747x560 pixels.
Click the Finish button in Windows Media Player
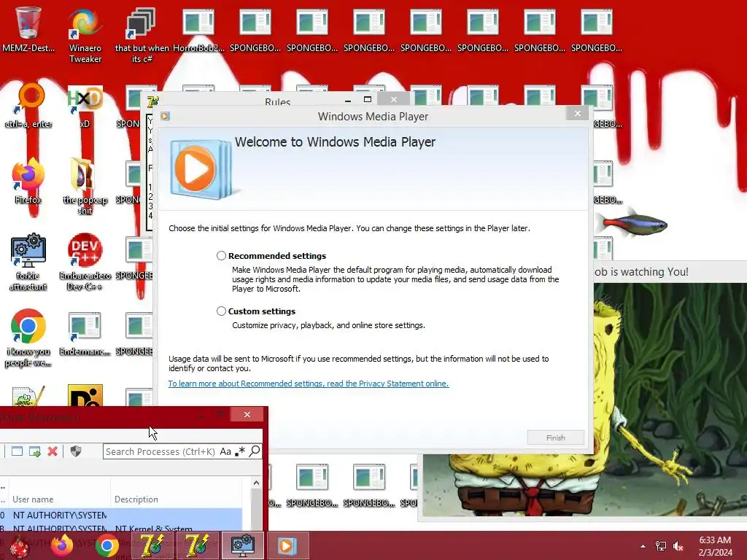pyautogui.click(x=555, y=437)
